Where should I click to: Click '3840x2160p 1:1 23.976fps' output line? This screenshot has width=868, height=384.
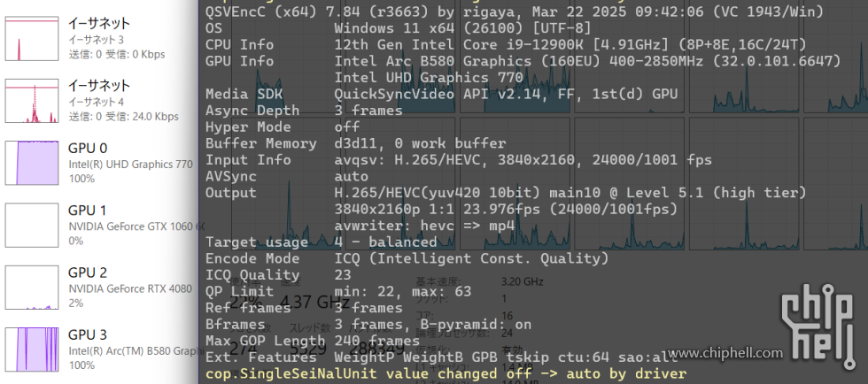tap(506, 210)
